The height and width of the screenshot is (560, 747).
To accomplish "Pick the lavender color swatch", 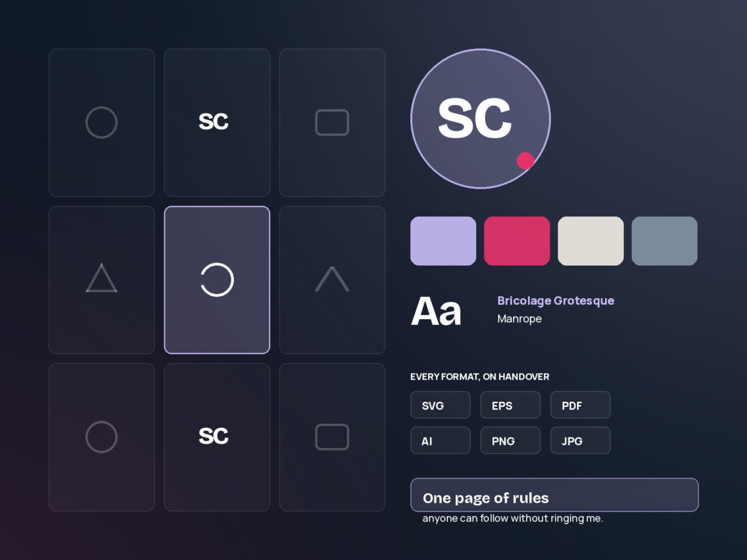I will pos(443,241).
